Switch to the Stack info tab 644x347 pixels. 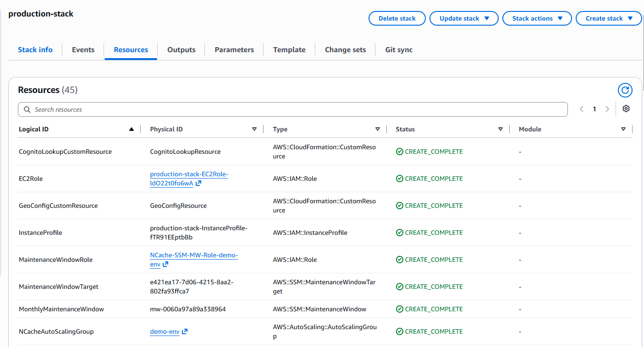coord(35,49)
